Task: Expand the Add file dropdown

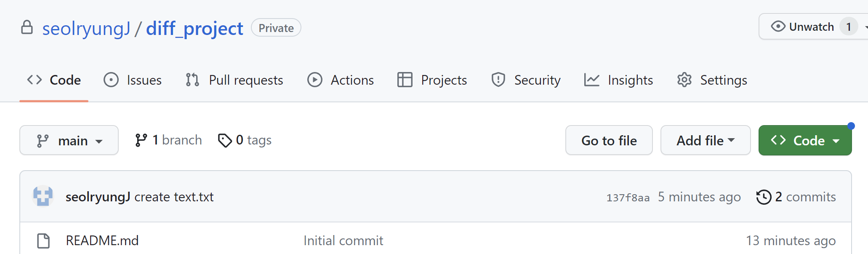Action: point(706,140)
